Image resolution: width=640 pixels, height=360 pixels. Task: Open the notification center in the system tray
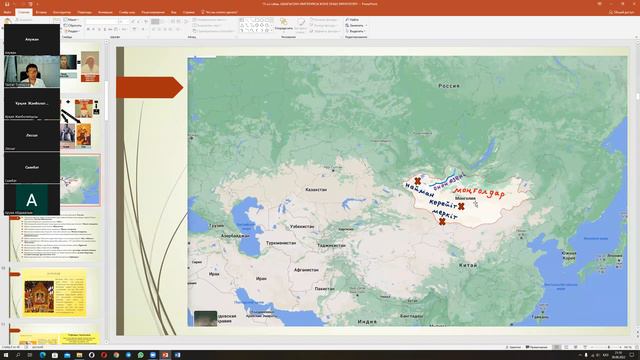(x=632, y=355)
